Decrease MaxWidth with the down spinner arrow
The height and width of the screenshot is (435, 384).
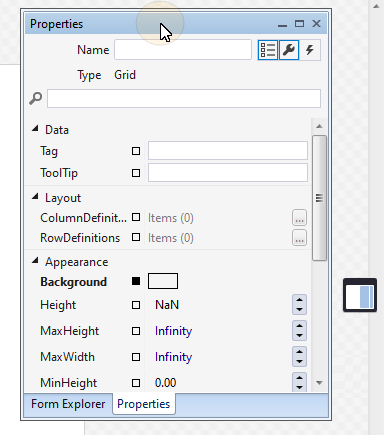pyautogui.click(x=299, y=362)
